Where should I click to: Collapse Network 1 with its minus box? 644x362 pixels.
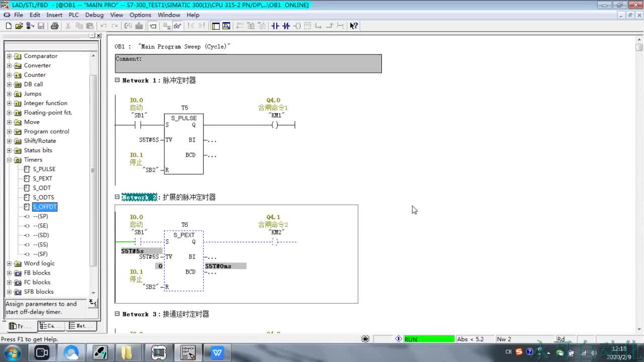pyautogui.click(x=117, y=80)
